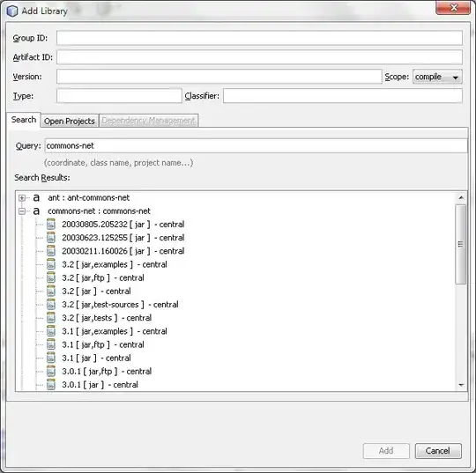
Task: Select the ant : ant-commons-net row
Action: point(89,198)
